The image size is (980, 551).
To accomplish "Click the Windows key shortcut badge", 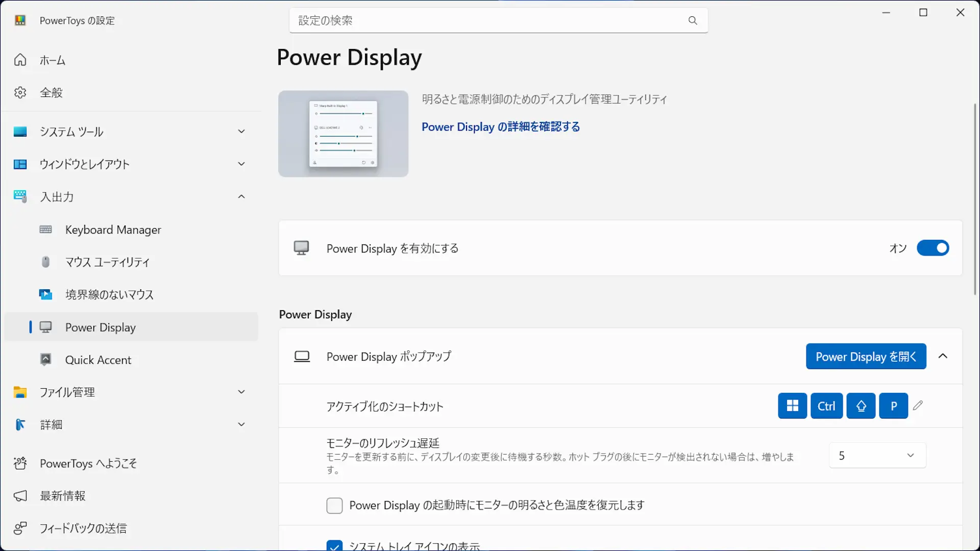I will coord(792,406).
